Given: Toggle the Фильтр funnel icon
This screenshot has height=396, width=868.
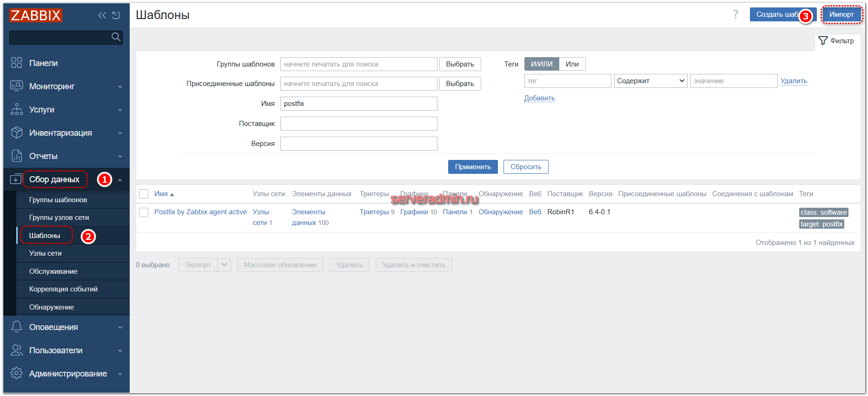Looking at the screenshot, I should 823,41.
